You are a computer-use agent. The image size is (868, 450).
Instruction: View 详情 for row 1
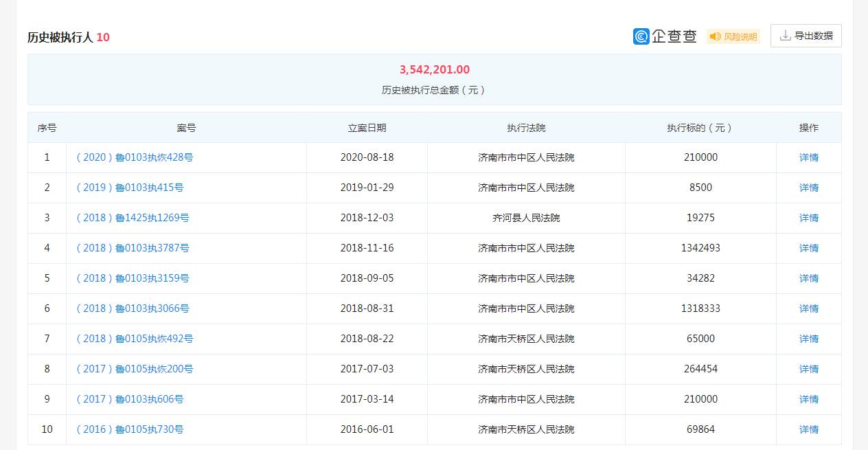point(808,157)
